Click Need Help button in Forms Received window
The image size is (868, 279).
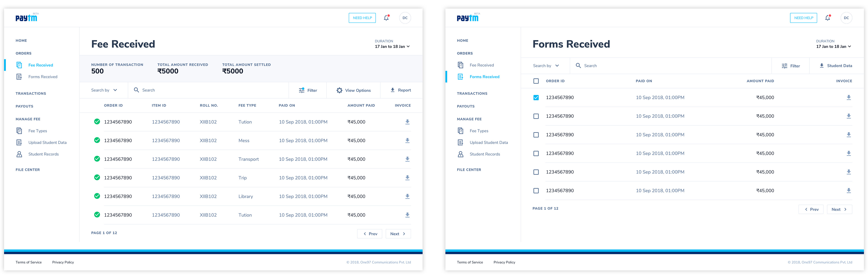[804, 18]
